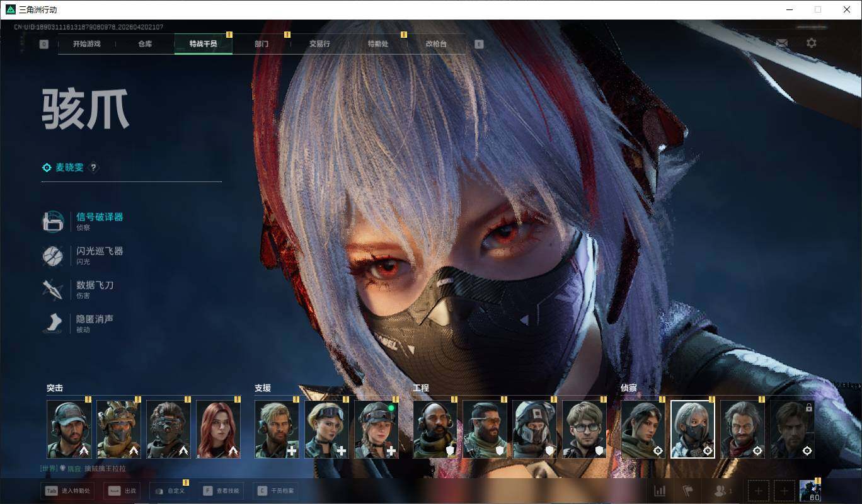The image size is (862, 504).
Task: Click the key hint left of 开始游戏
Action: pos(44,44)
